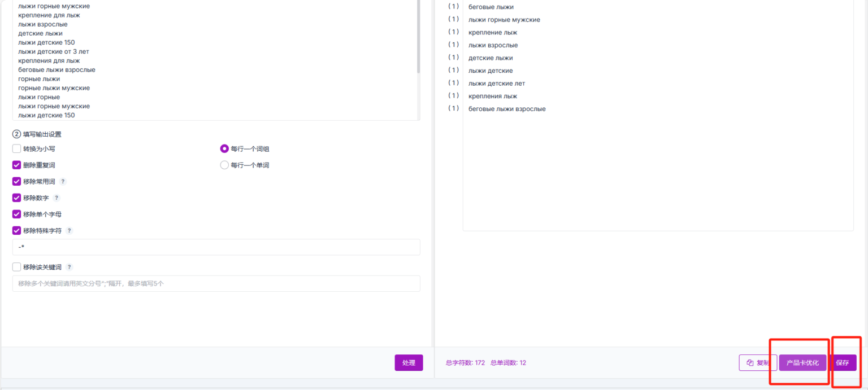Click help icon next to 移除常用词

coord(63,182)
